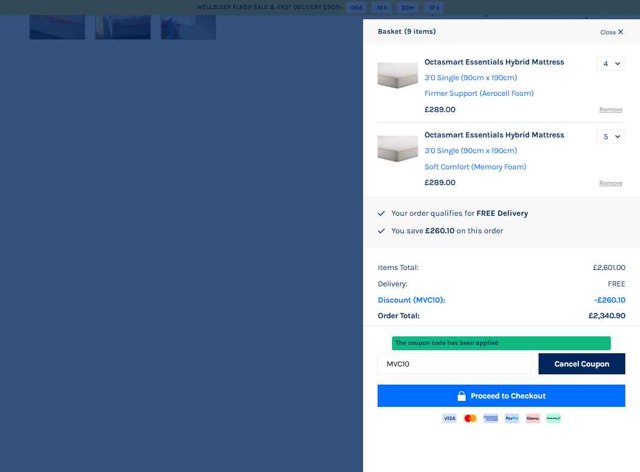Click Firmer Support (Aerocell Foam) option text
640x472 pixels.
(479, 94)
